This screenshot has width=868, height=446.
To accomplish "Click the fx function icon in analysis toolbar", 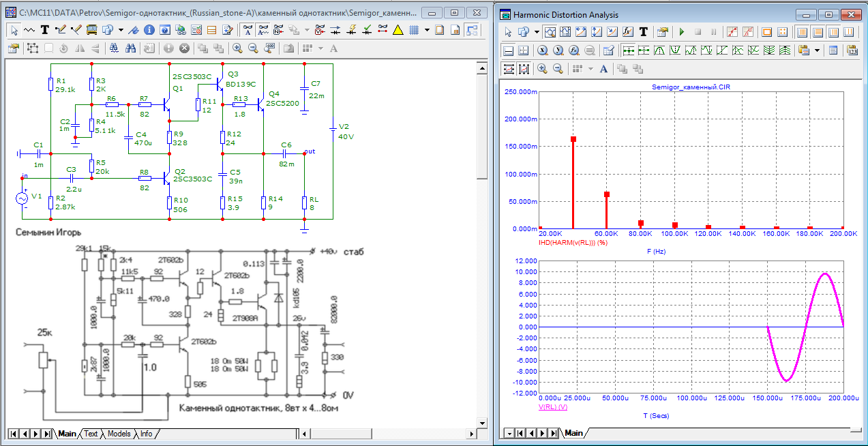I will (628, 32).
